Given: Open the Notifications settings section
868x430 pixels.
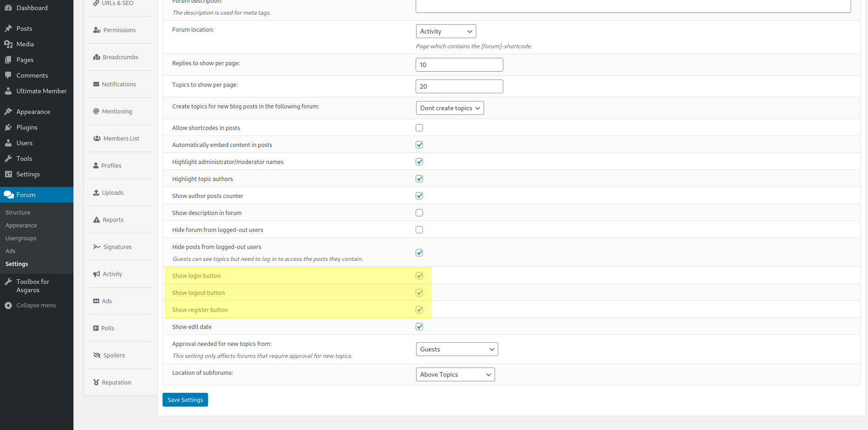Looking at the screenshot, I should 118,84.
